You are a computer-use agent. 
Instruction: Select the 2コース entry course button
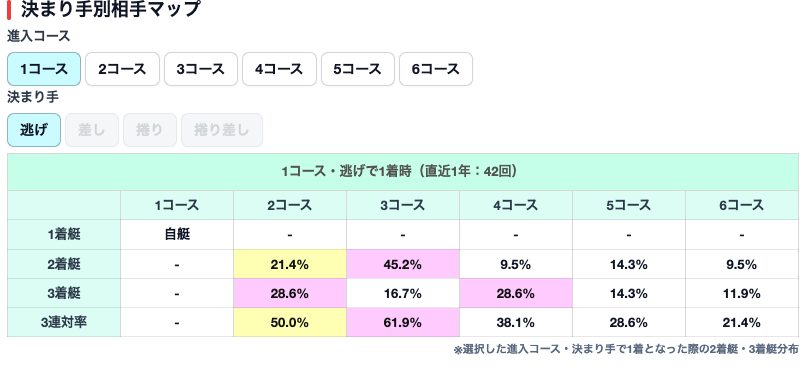coord(122,69)
